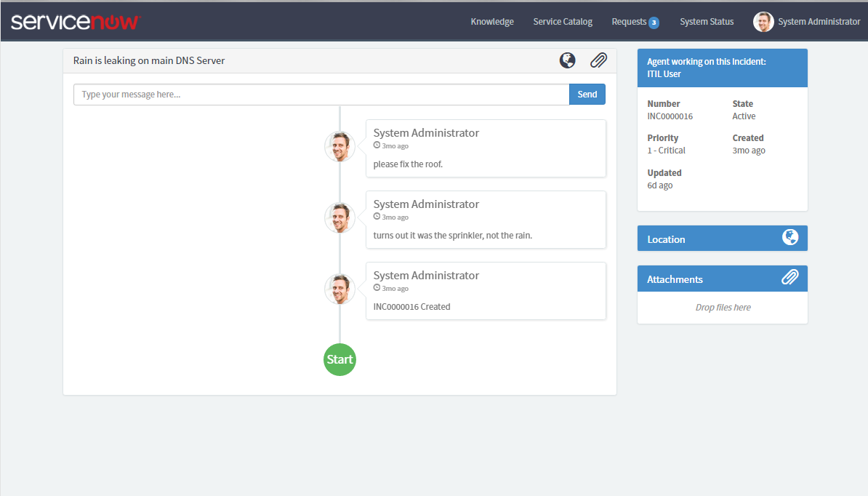Screen dimensions: 868x496
Task: Click the Created value '3mo ago' in details
Action: tap(749, 151)
